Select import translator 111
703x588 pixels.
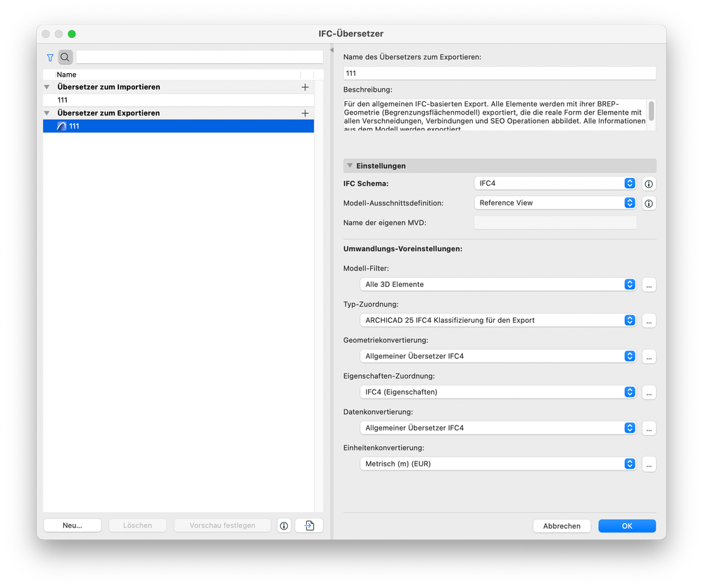pyautogui.click(x=179, y=100)
